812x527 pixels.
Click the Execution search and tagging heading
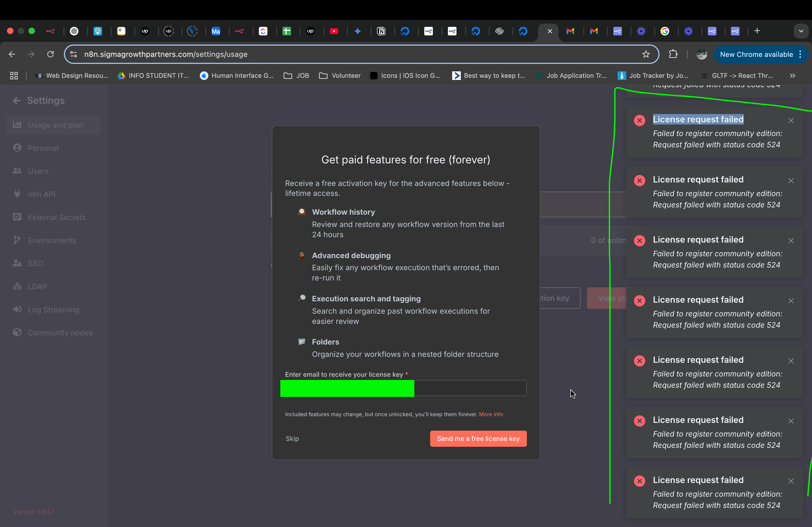pos(366,299)
